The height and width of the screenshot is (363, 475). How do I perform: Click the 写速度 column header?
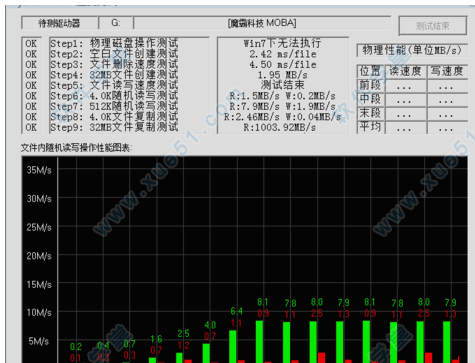pos(447,71)
